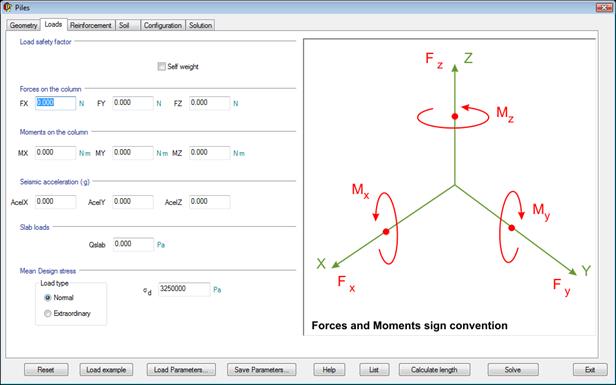Open the Configuration tab
Viewport: 616px width, 385px height.
coord(163,25)
